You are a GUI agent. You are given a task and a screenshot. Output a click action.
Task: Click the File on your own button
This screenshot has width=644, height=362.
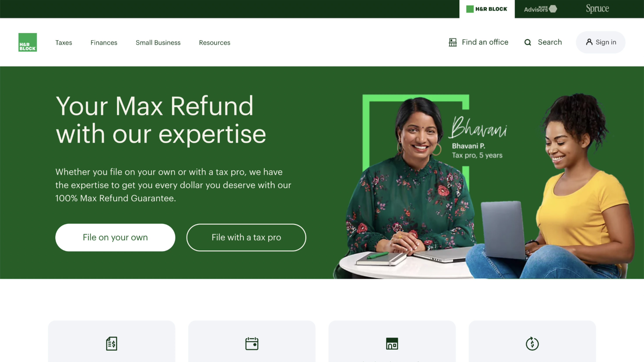pyautogui.click(x=115, y=237)
